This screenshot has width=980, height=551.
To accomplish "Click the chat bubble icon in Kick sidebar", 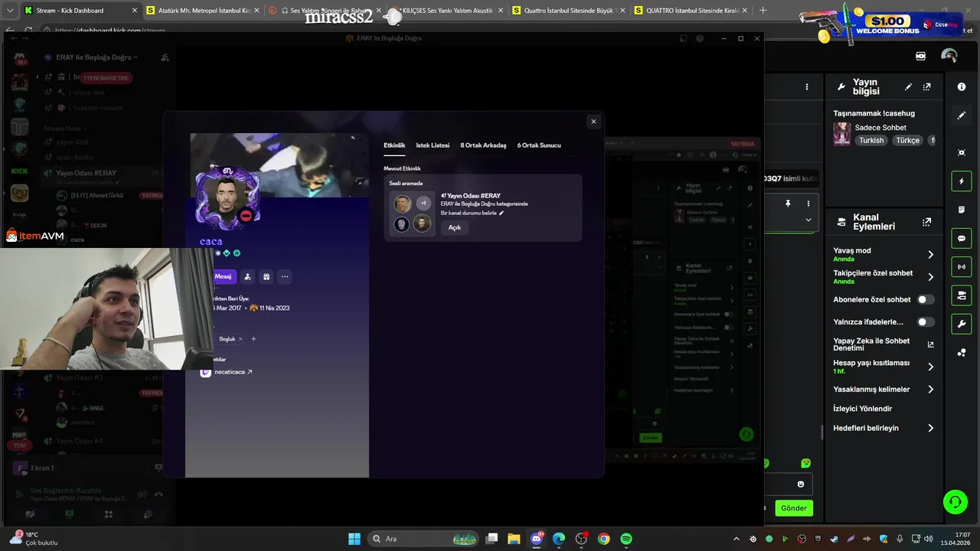I will 962,239.
